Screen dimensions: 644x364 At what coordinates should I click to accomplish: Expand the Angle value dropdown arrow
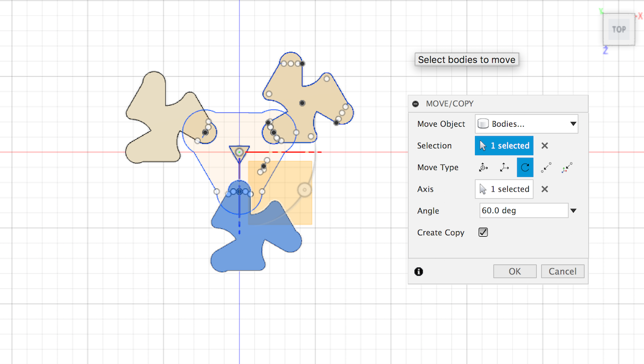(573, 211)
